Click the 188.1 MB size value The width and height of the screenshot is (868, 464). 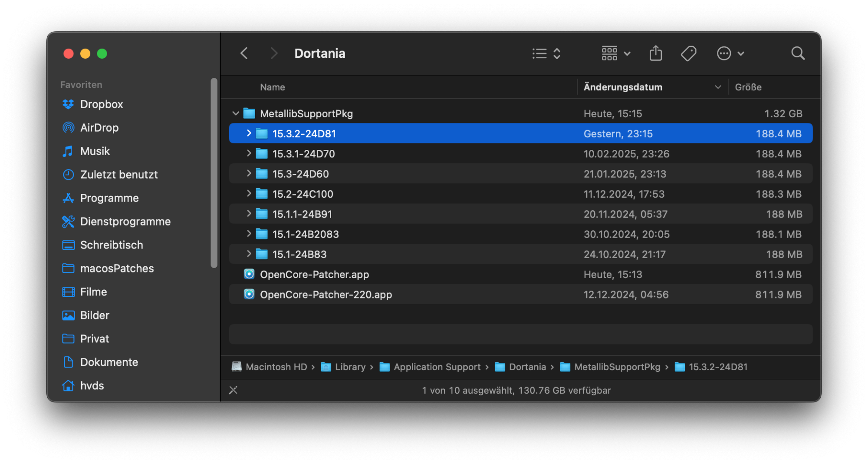pos(779,234)
